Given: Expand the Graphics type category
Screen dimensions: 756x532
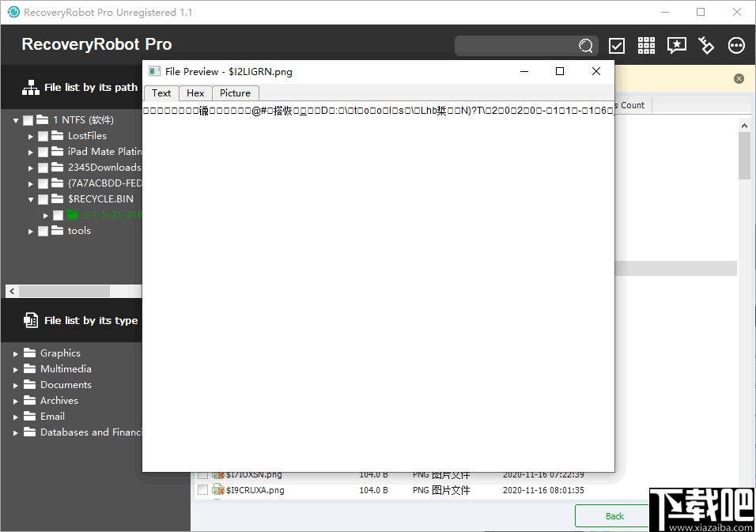Looking at the screenshot, I should coord(16,353).
